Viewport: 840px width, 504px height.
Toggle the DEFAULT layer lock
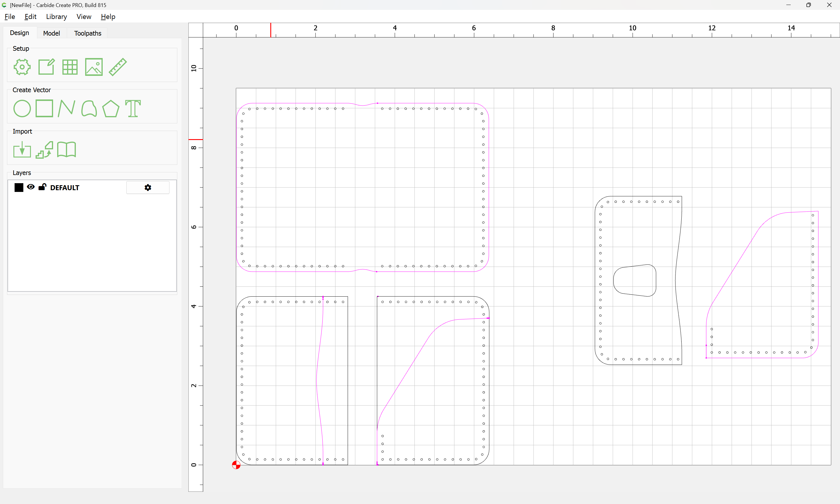42,187
